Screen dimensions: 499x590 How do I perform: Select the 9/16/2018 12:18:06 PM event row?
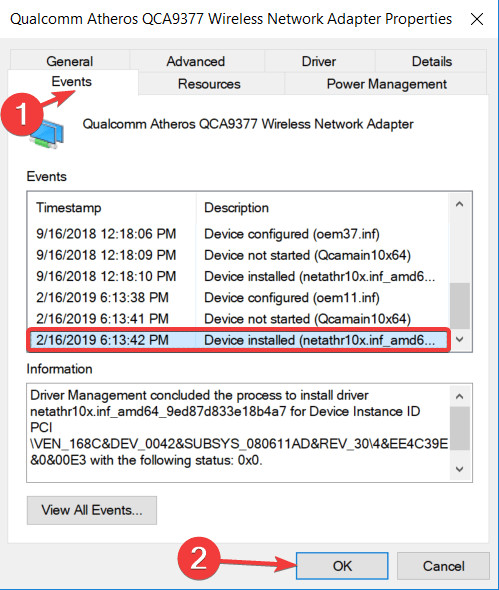tap(238, 234)
